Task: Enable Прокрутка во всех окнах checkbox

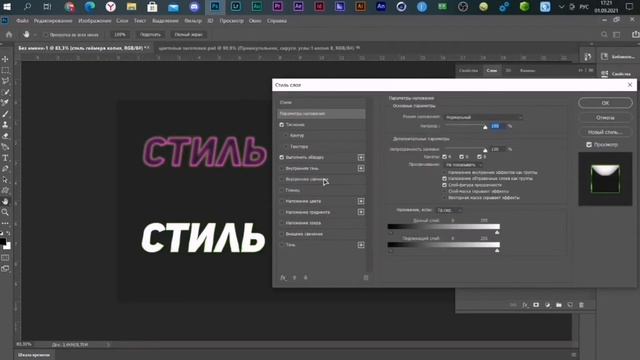Action: pos(46,35)
